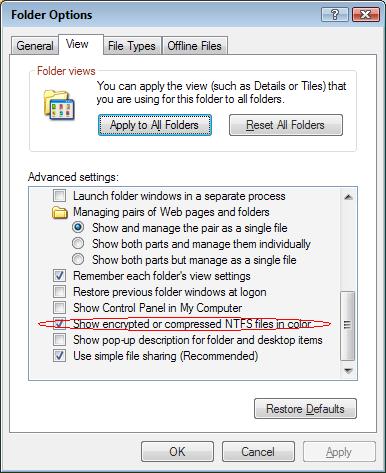Screen dimensions: 386x473
Task: Check Restore previous folder windows at logon
Action: pos(59,292)
